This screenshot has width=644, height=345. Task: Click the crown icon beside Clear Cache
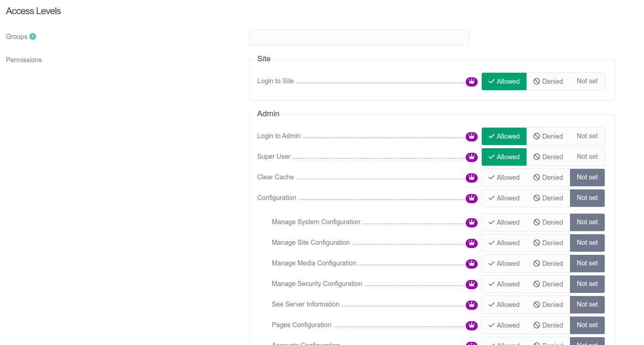pos(471,178)
